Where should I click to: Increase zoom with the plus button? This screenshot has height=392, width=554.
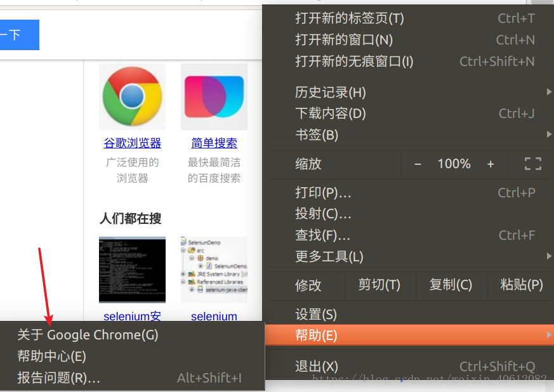491,164
